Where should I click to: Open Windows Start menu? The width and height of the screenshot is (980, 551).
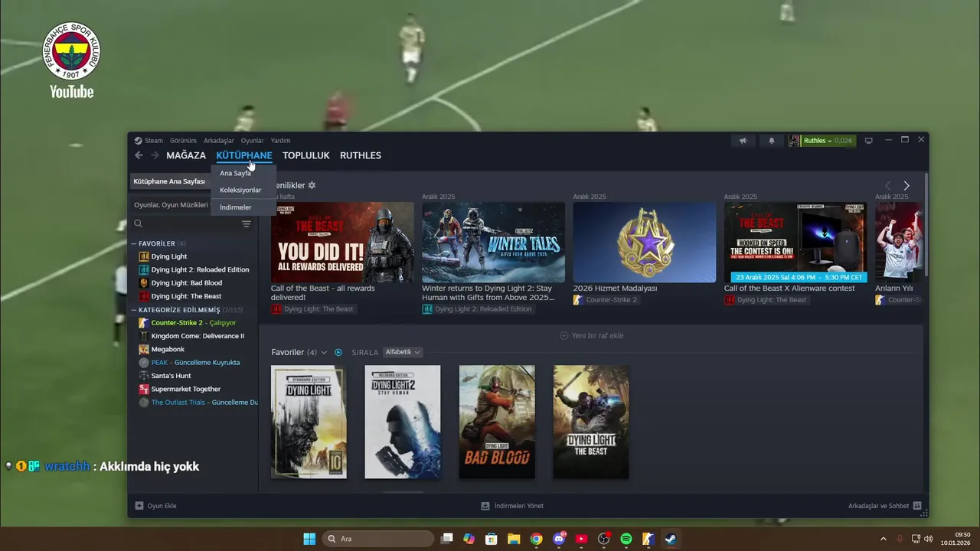pyautogui.click(x=309, y=539)
